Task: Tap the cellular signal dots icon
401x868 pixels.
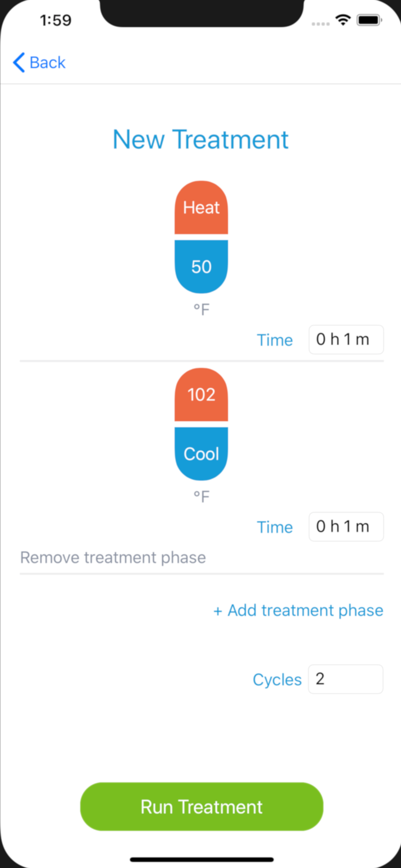Action: tap(321, 24)
